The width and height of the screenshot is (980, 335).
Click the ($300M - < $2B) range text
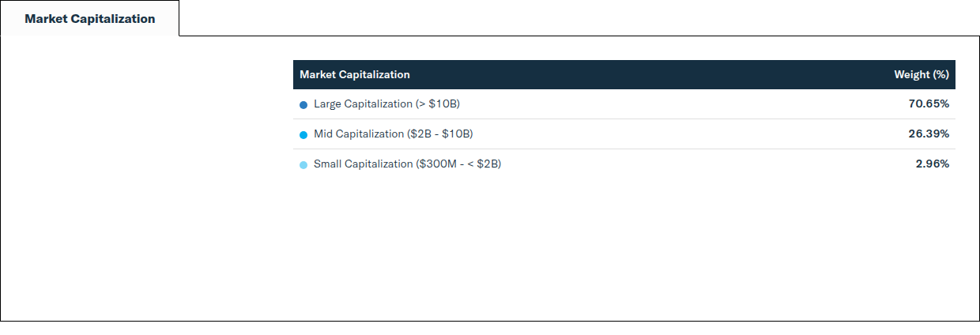[x=458, y=164]
